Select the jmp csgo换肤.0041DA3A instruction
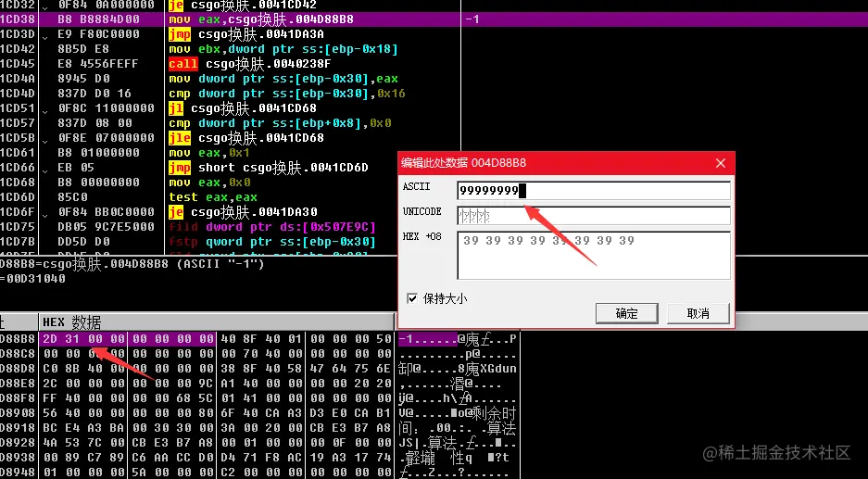This screenshot has height=479, width=868. pyautogui.click(x=246, y=34)
